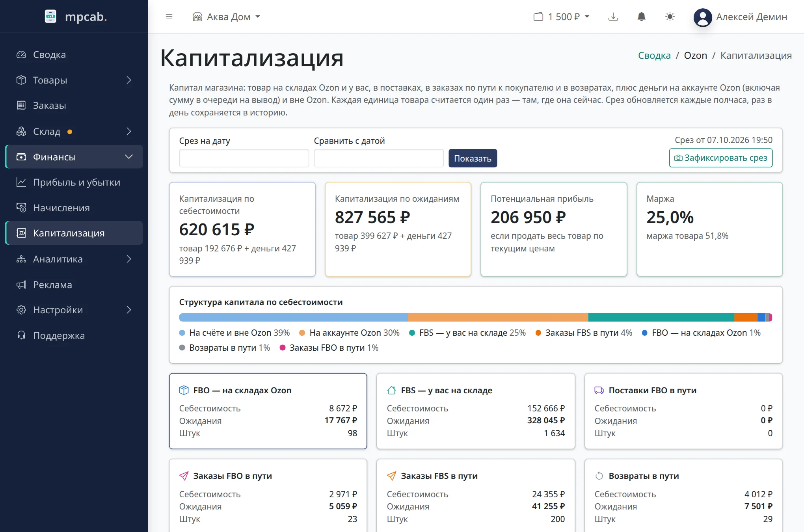Image resolution: width=804 pixels, height=532 pixels.
Task: Expand the Товары submenu chevron
Action: 128,80
